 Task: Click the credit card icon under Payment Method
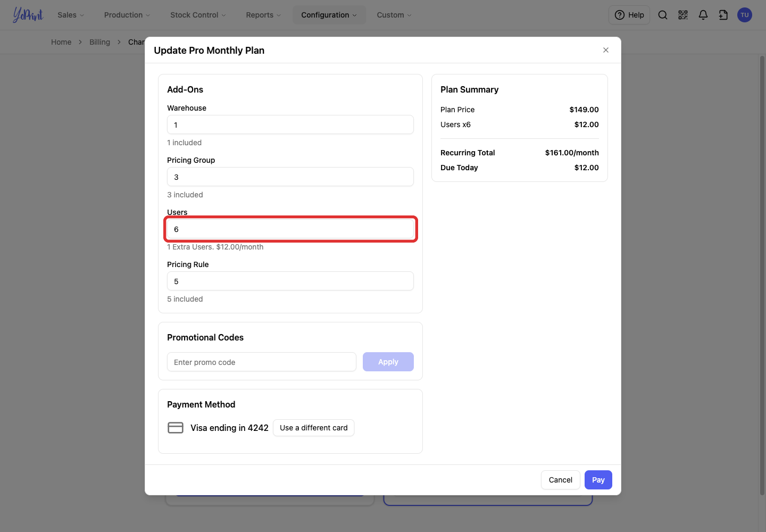pyautogui.click(x=176, y=428)
